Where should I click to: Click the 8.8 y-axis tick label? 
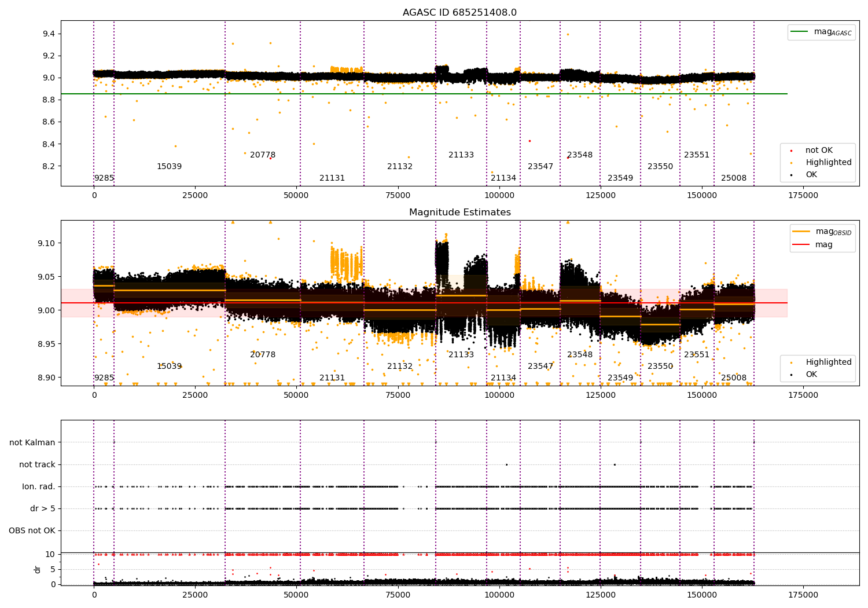pos(49,100)
